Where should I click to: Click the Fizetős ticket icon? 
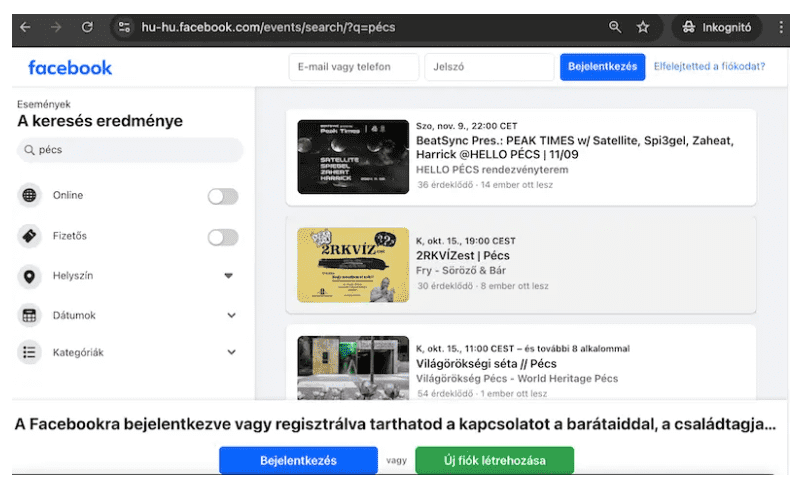[x=29, y=236]
